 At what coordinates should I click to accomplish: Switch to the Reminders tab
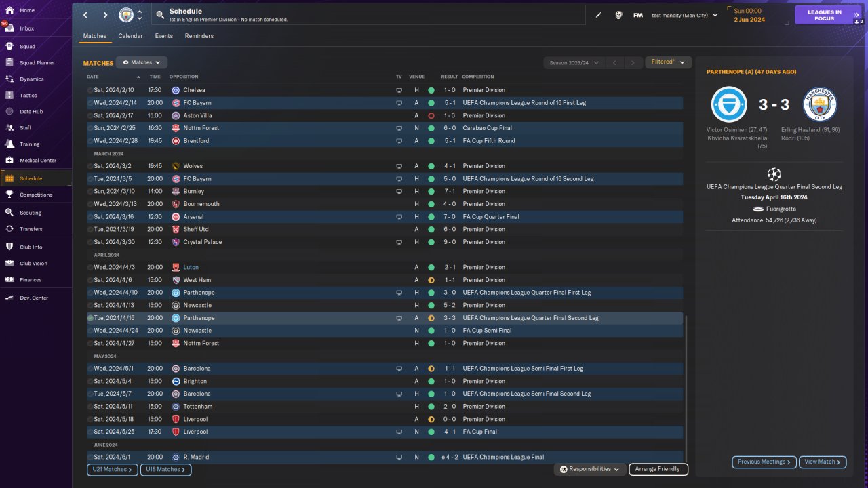pyautogui.click(x=199, y=36)
